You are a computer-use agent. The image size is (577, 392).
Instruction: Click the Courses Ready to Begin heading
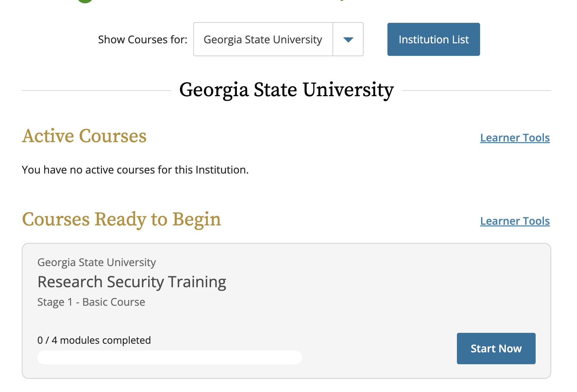point(121,219)
